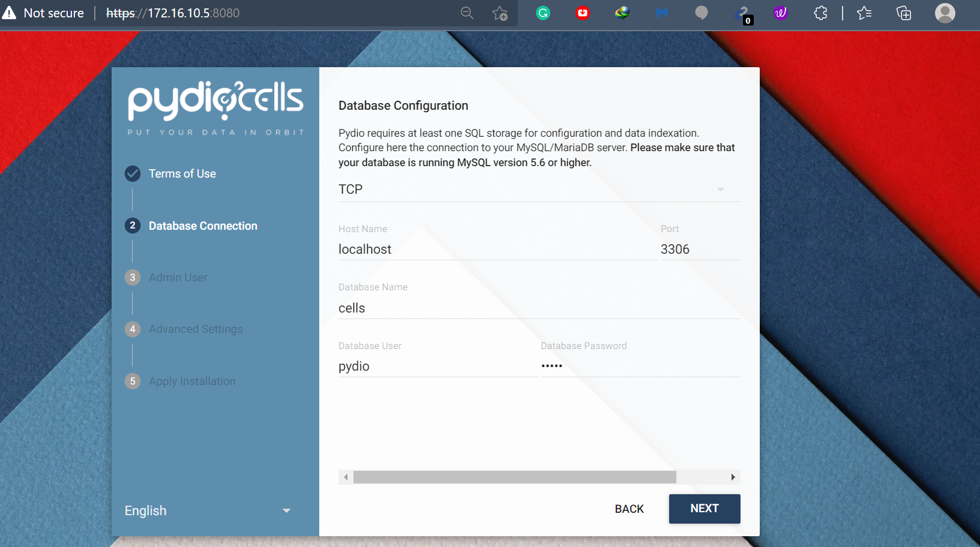Click step 3 number circle
The height and width of the screenshot is (547, 980).
pyautogui.click(x=133, y=277)
